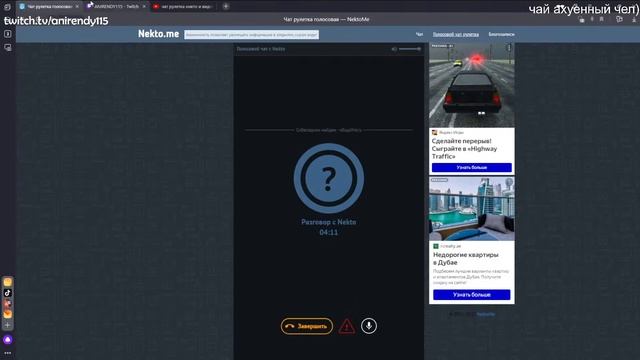Open the orange mail sidebar app
The image size is (640, 360).
pos(7,314)
